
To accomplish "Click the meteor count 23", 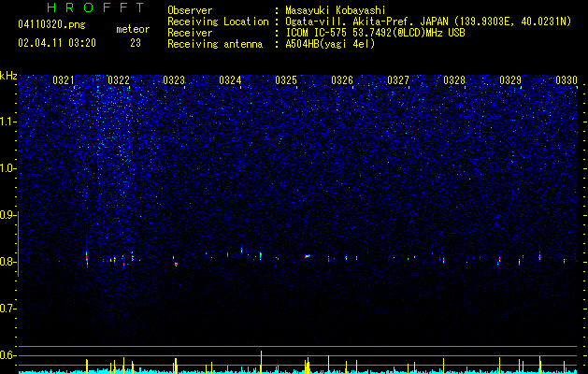I will 136,43.
